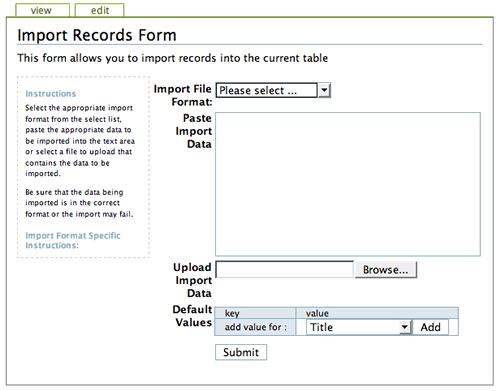Click the 'Default Values' label

(x=192, y=316)
